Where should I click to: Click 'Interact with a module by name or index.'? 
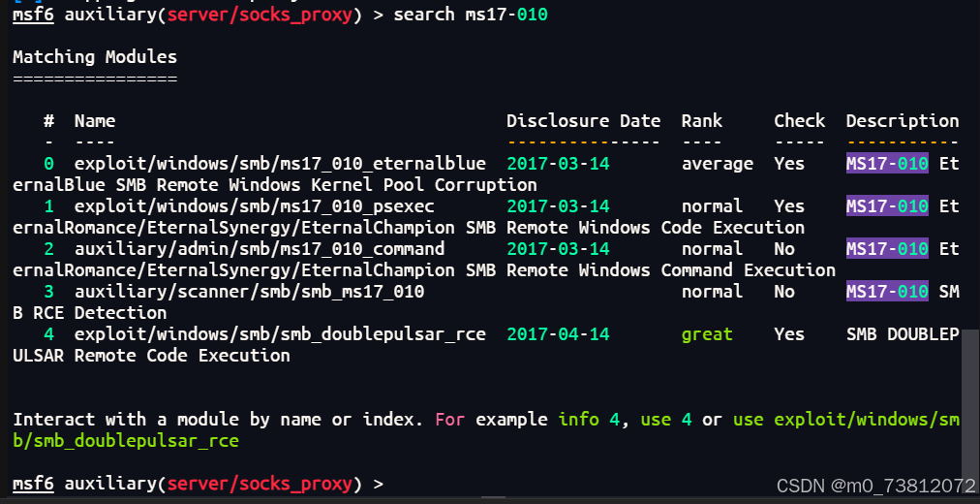tap(218, 420)
